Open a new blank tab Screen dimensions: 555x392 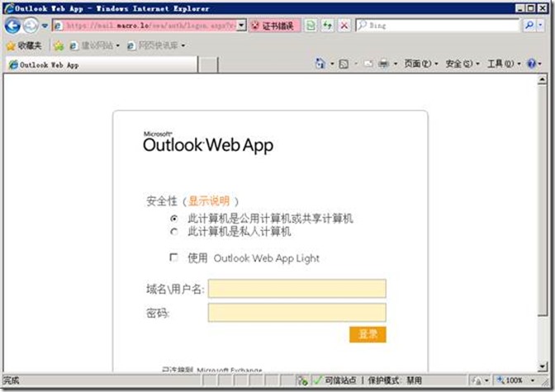207,65
